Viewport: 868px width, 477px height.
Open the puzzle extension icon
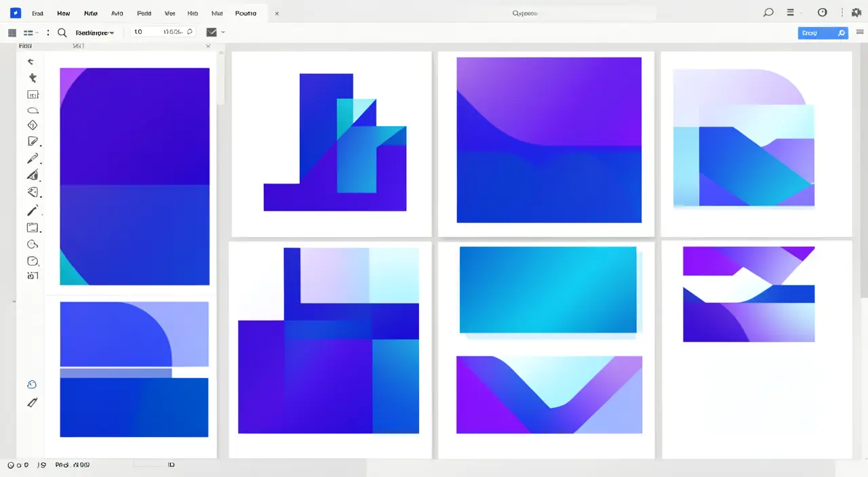point(856,13)
